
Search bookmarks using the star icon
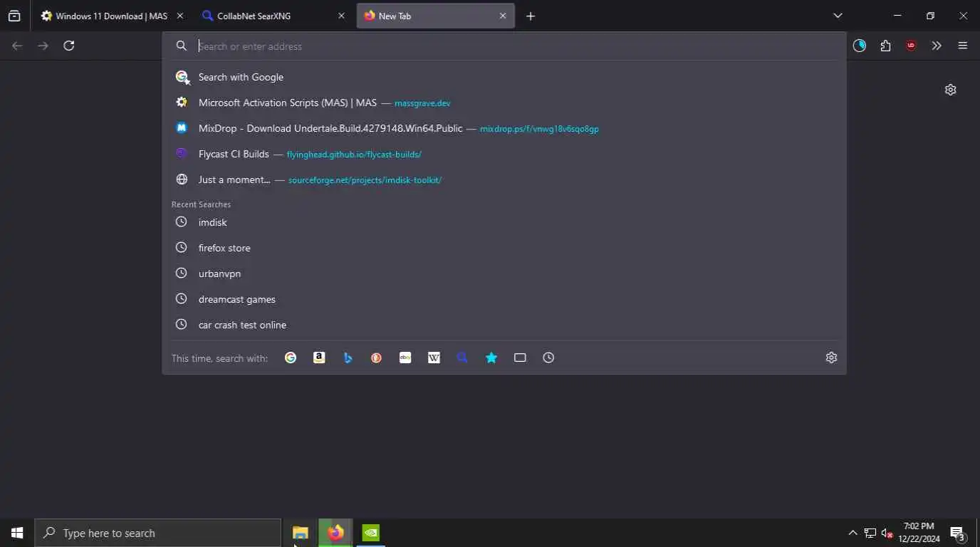tap(491, 358)
